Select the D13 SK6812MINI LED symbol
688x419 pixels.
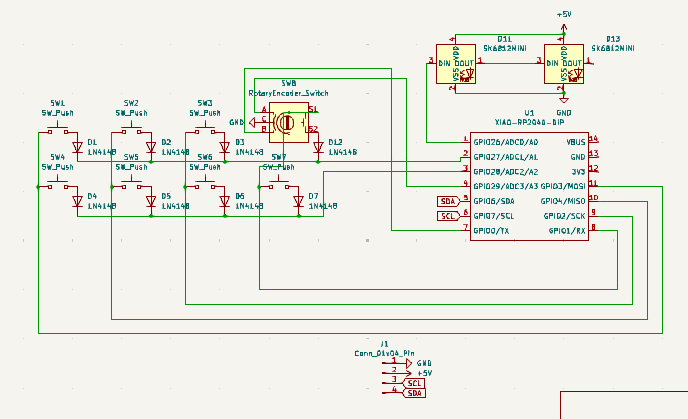click(x=564, y=67)
